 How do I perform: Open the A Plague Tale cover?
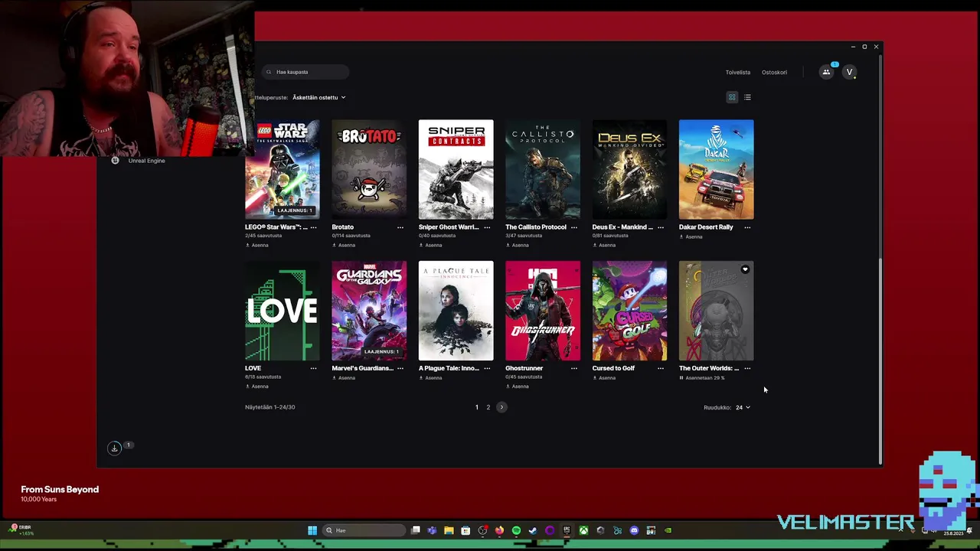456,311
